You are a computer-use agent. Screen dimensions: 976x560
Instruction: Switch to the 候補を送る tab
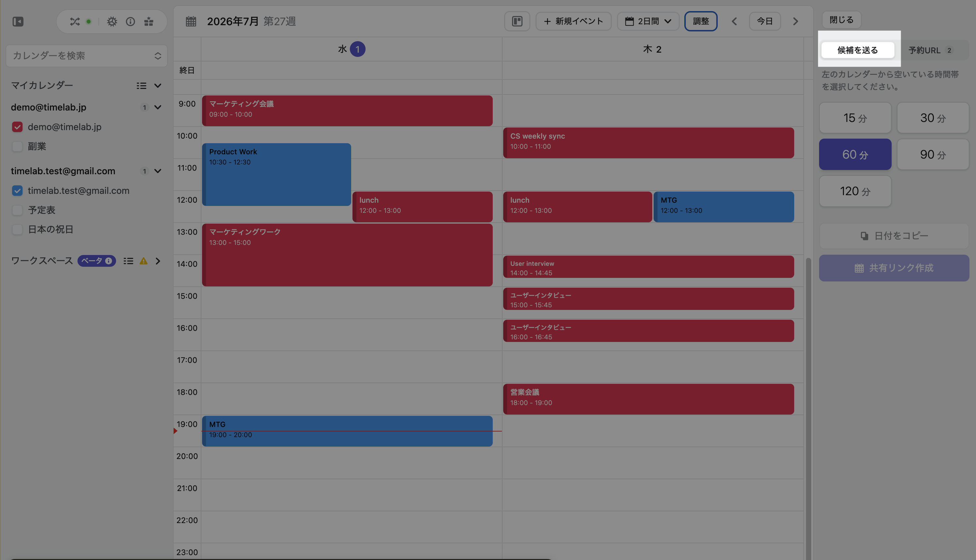coord(858,50)
